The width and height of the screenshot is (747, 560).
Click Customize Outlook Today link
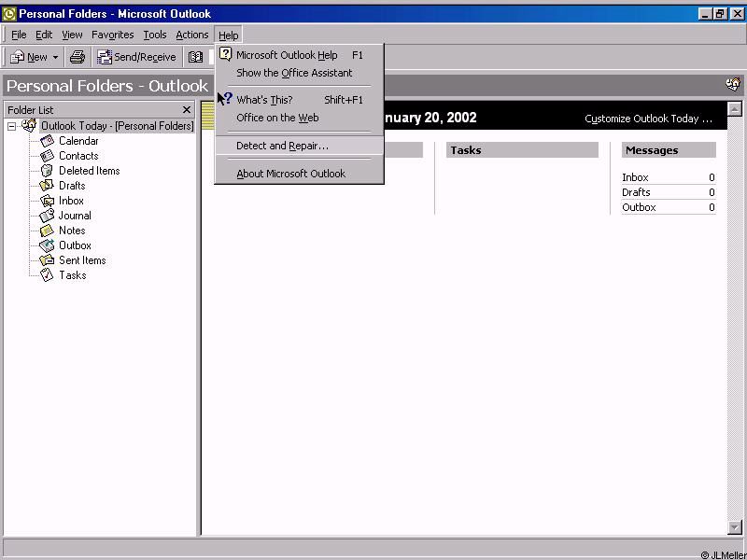(648, 119)
